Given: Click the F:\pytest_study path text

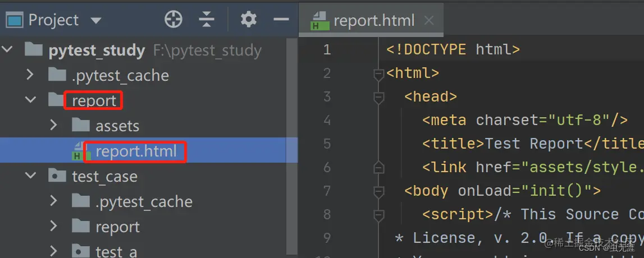Looking at the screenshot, I should tap(207, 51).
